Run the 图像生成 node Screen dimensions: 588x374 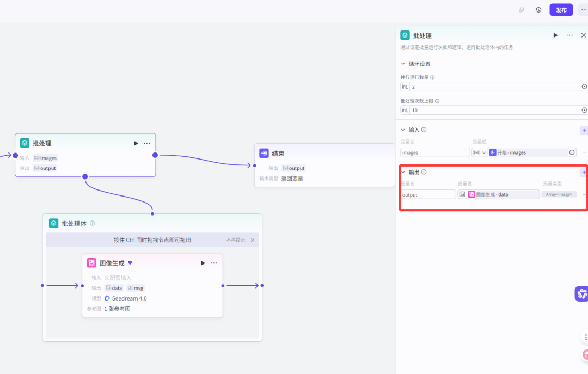click(203, 263)
